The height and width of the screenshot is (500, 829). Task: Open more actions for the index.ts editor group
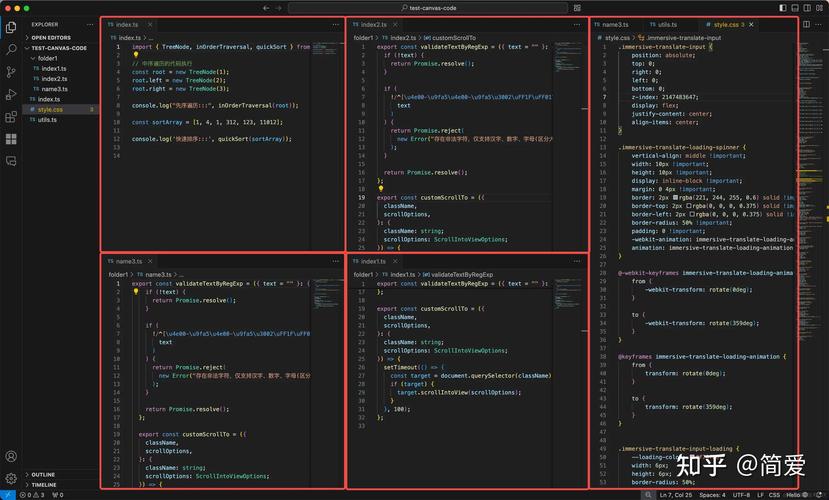pyautogui.click(x=336, y=25)
